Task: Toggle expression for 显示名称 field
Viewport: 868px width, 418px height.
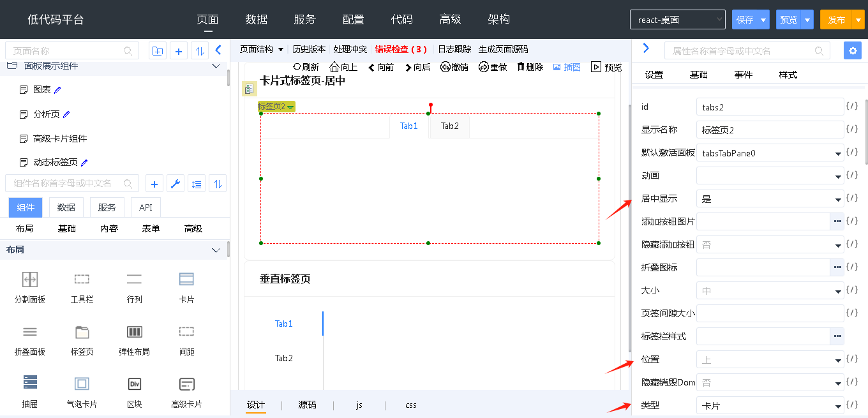Action: tap(851, 130)
